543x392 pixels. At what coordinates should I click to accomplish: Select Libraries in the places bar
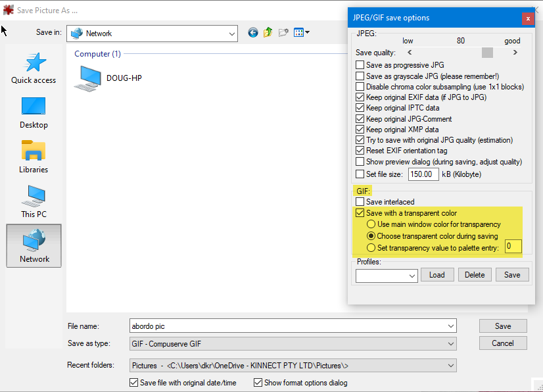click(x=34, y=157)
